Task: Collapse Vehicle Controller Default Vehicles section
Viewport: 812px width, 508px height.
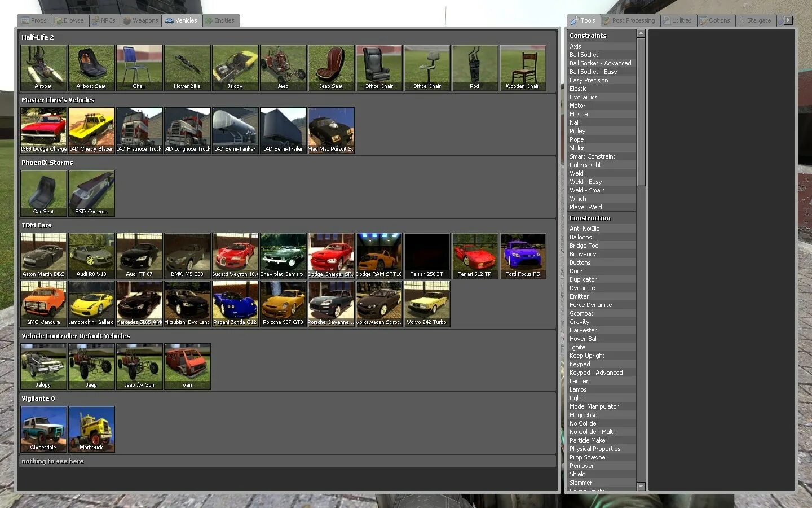Action: [288, 336]
